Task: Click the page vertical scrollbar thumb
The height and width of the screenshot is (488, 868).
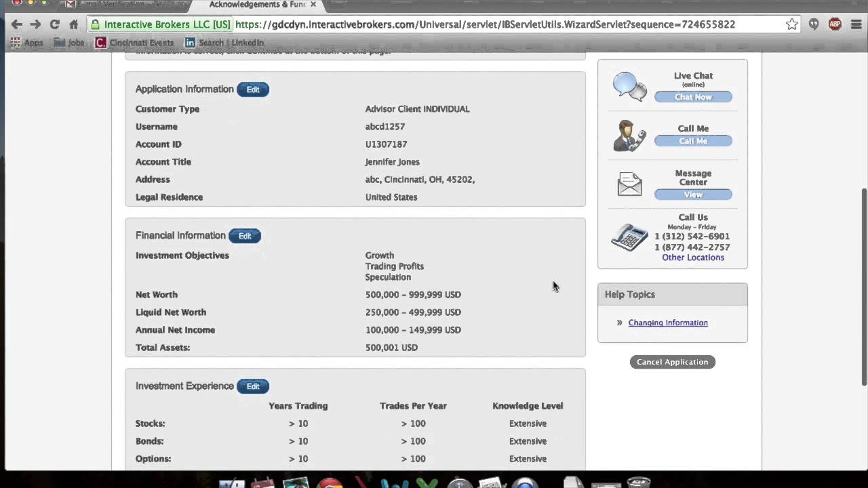Action: pyautogui.click(x=864, y=287)
